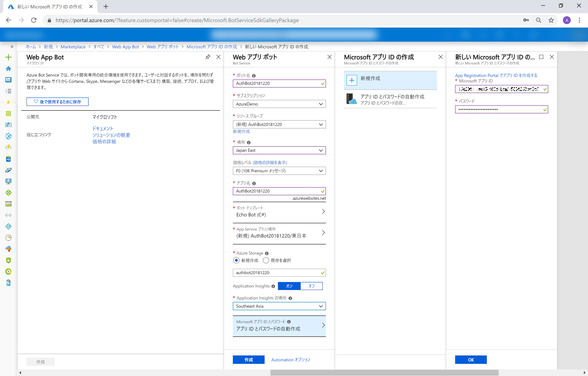Select Azure Storage 新規作成 radio button
Screen dimensions: 588x376
click(x=236, y=260)
